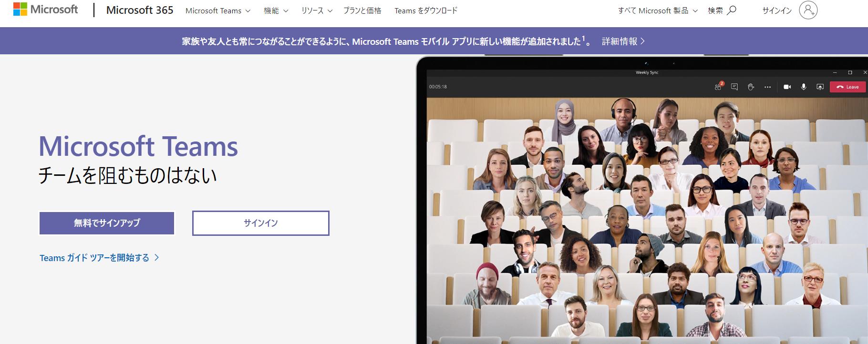
Task: Click the participants icon in meeting toolbar
Action: tap(719, 87)
